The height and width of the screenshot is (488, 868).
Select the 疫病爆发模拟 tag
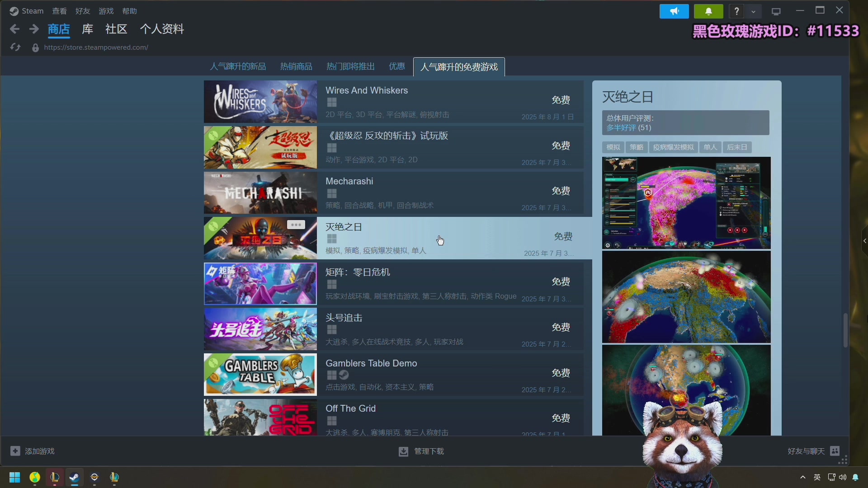tap(673, 147)
